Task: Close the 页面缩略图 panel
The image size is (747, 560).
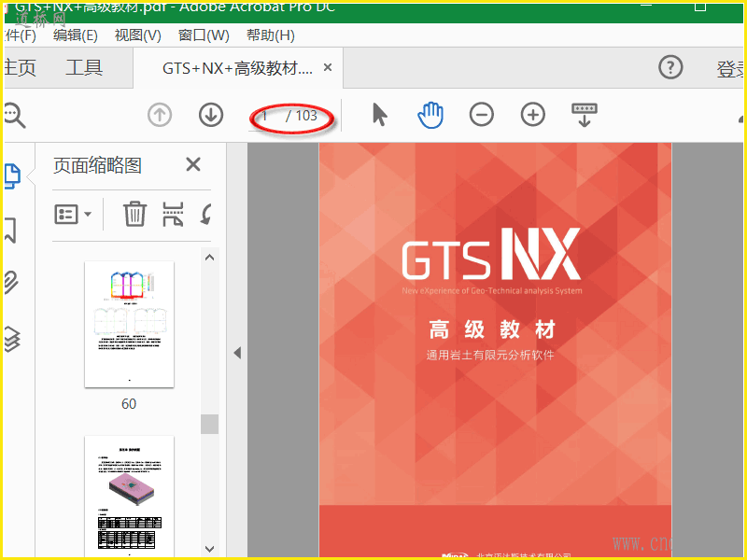Action: tap(193, 165)
